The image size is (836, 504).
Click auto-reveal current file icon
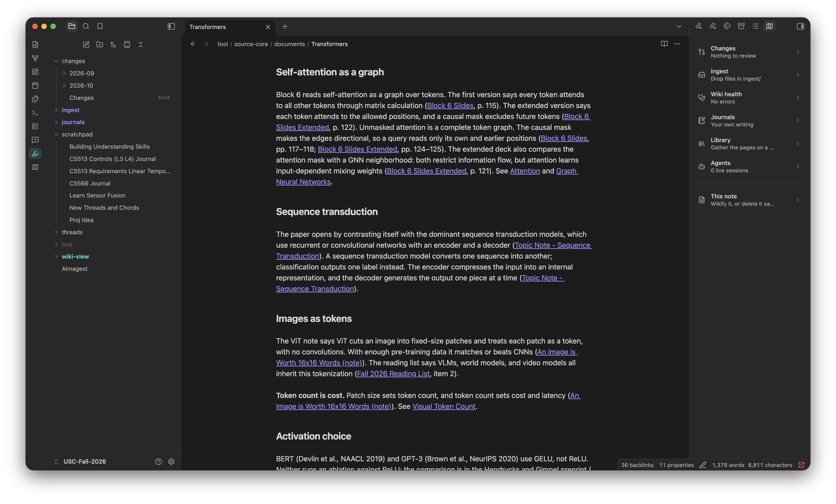(127, 44)
